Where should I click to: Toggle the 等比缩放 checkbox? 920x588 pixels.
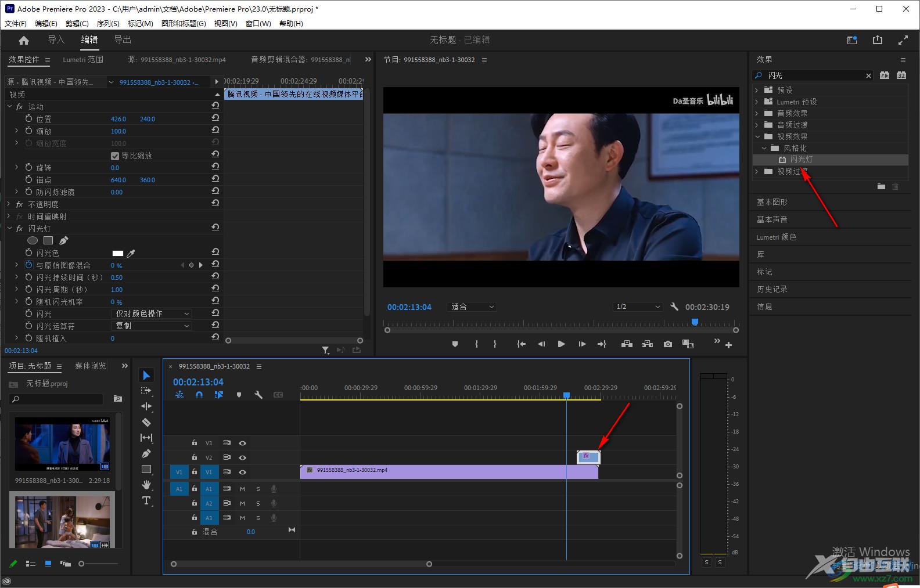point(115,156)
